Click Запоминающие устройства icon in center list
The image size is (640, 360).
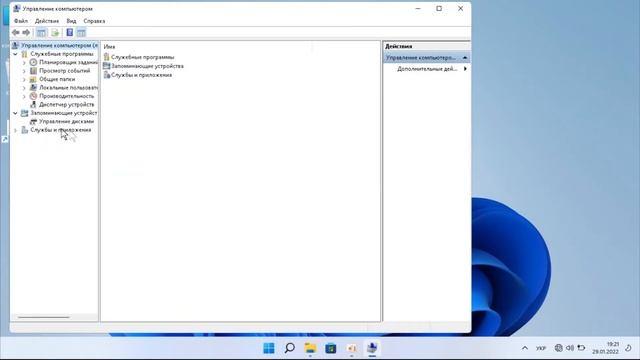tap(107, 66)
